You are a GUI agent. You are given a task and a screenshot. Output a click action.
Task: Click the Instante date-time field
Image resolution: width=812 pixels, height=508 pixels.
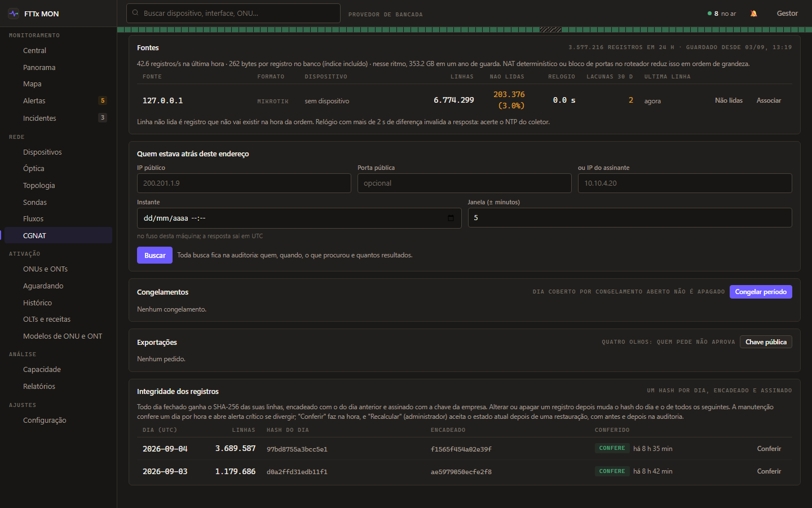299,218
